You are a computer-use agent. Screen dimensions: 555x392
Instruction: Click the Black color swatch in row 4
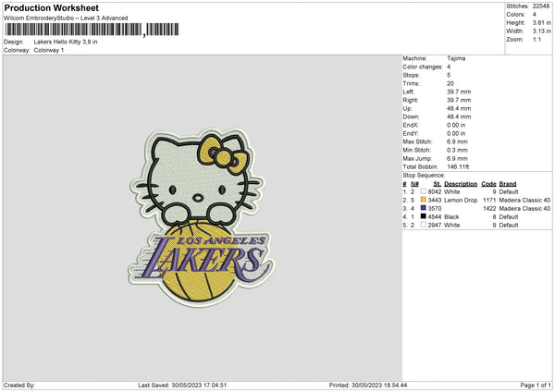coord(423,216)
